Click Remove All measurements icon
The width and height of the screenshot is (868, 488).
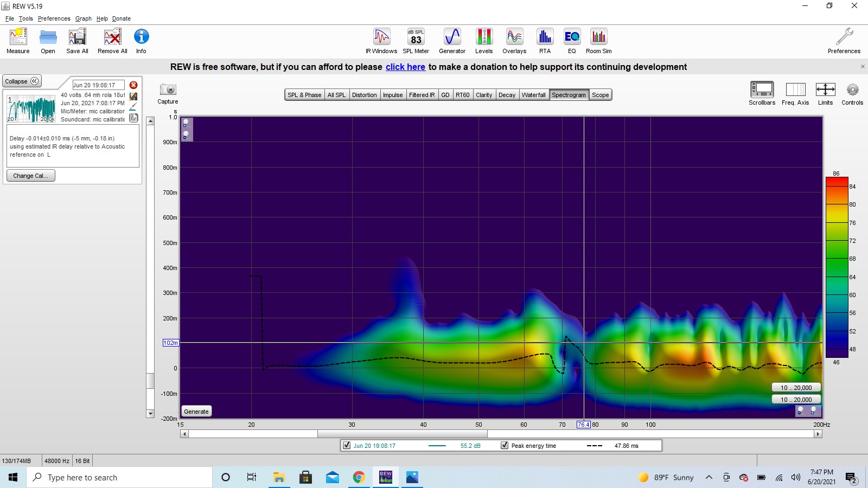(113, 37)
